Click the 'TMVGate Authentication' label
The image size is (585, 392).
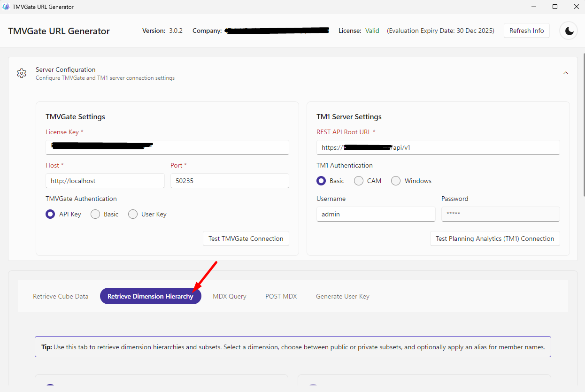click(x=81, y=199)
